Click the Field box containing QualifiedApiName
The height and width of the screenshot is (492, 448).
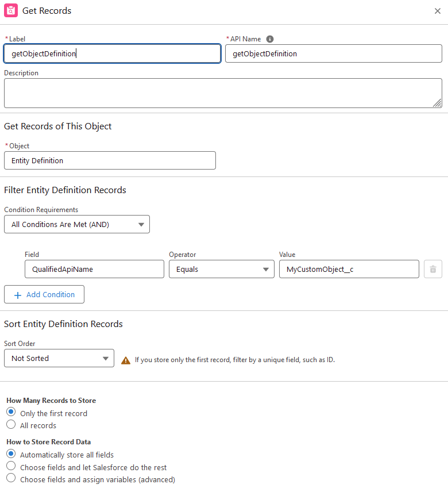tap(94, 269)
